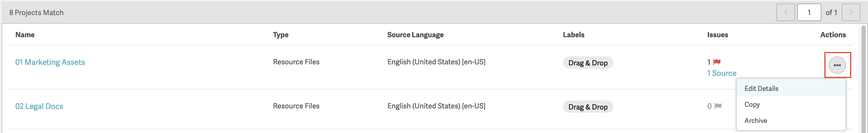Open the 02 Legal Docs project

tap(39, 106)
